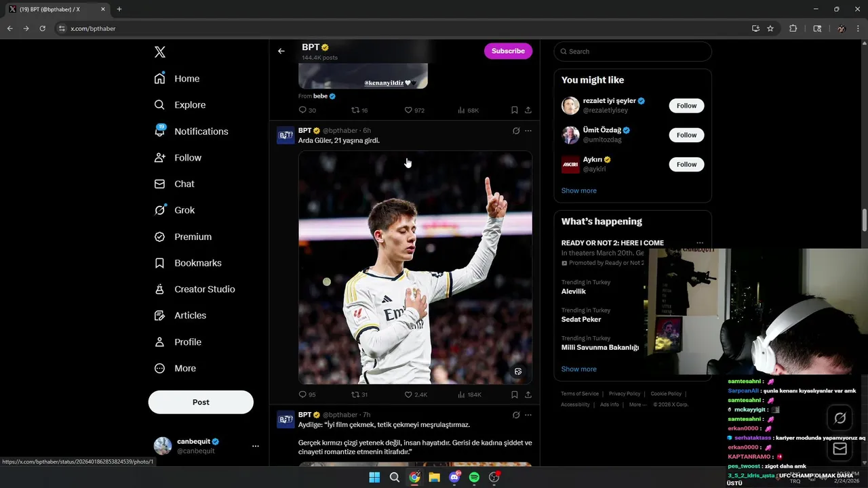Follow Ümit Özdağ
This screenshot has width=868, height=488.
(686, 135)
